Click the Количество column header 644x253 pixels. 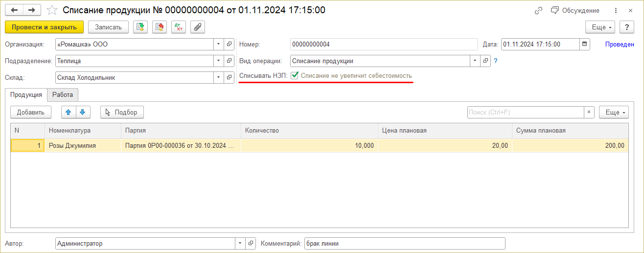pyautogui.click(x=309, y=131)
